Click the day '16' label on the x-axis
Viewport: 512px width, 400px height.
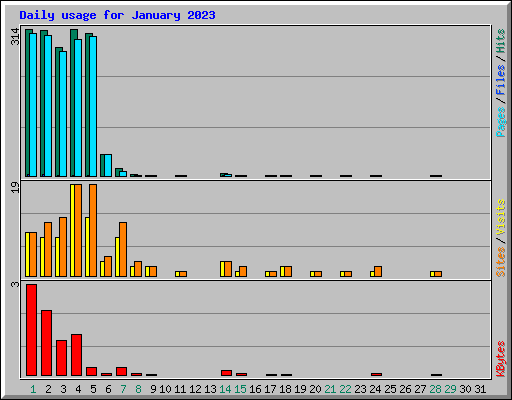[255, 389]
